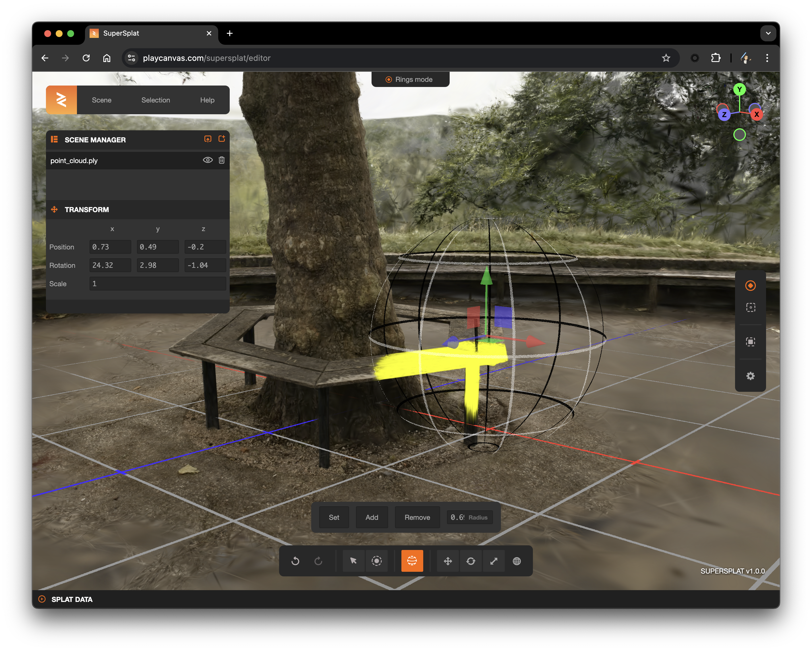Click the sphere Radius field
The image size is (812, 651).
pyautogui.click(x=469, y=517)
